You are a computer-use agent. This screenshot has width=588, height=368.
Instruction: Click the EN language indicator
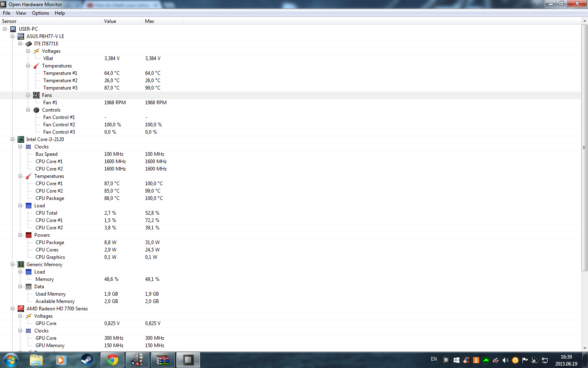[x=434, y=359]
